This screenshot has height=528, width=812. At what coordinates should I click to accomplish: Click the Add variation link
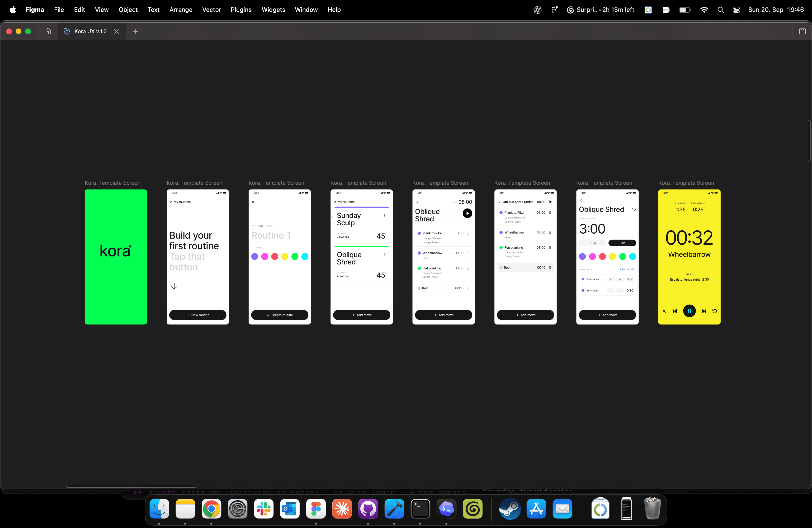[628, 269]
